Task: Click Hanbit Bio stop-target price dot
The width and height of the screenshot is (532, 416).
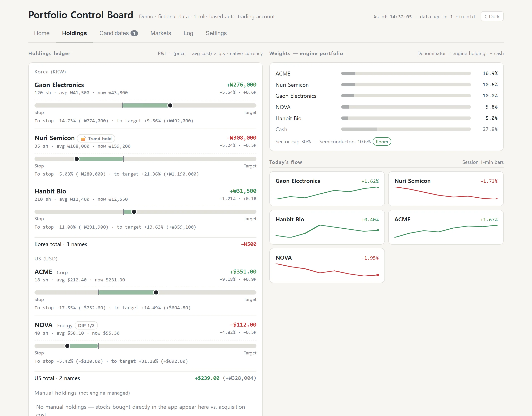Action: pos(134,212)
